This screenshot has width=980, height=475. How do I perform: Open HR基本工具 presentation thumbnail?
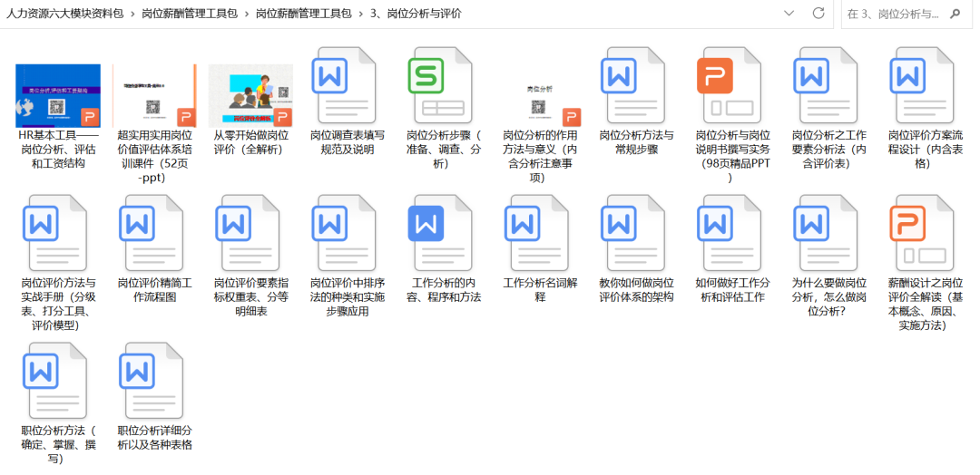[x=58, y=95]
